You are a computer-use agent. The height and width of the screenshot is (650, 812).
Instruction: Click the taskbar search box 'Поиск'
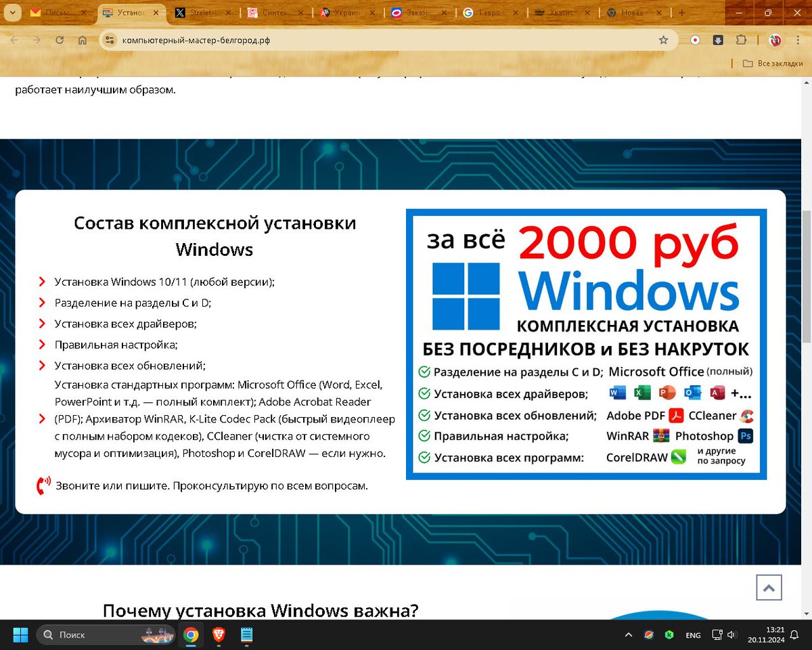[106, 634]
